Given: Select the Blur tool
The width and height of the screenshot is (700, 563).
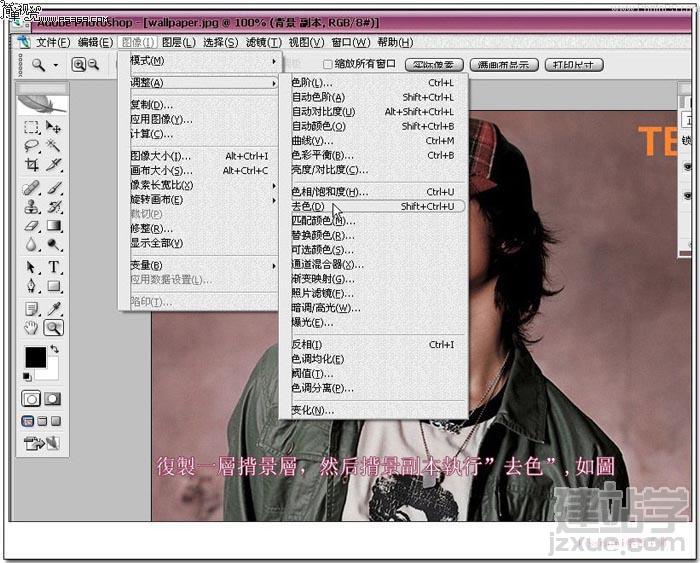Looking at the screenshot, I should coord(31,244).
